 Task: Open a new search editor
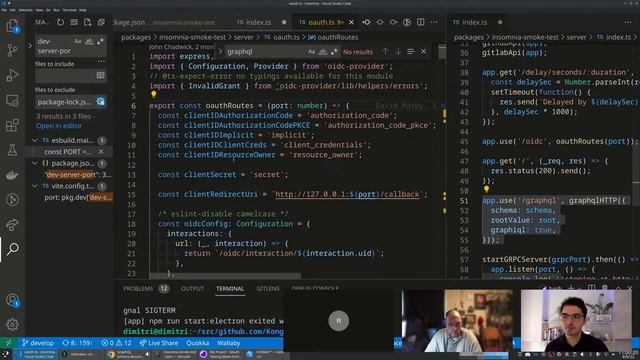tap(87, 22)
